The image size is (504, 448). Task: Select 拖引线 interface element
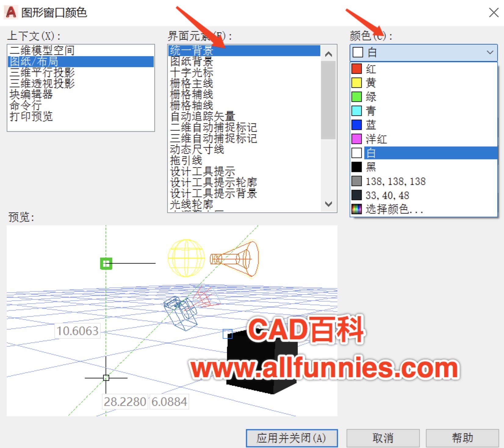point(244,160)
